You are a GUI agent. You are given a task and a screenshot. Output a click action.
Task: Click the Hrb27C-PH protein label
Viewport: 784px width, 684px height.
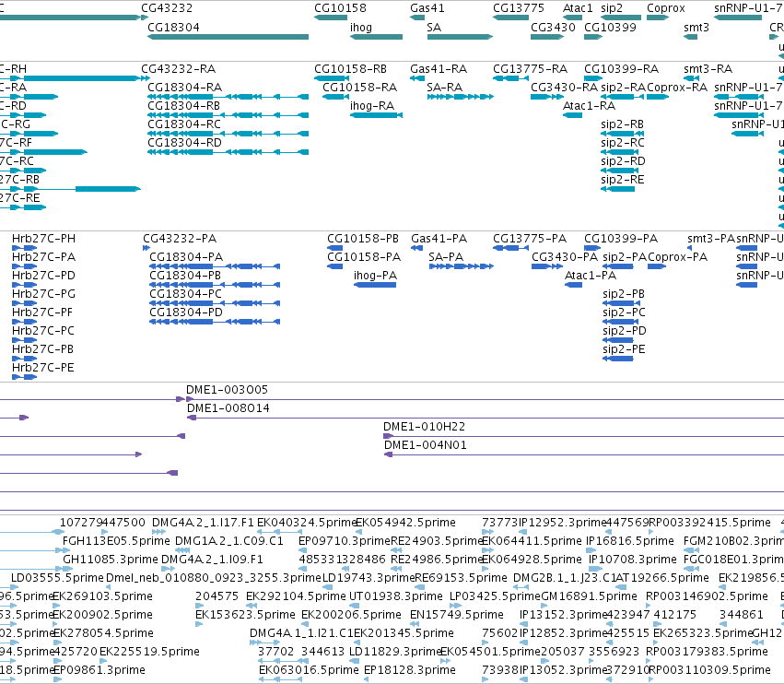pyautogui.click(x=43, y=239)
